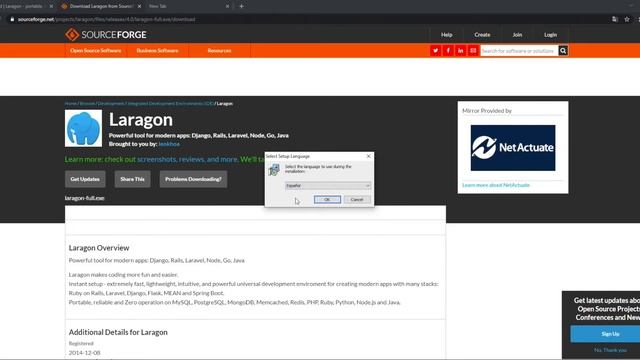Open the Resources menu
The height and width of the screenshot is (360, 640).
click(x=219, y=51)
